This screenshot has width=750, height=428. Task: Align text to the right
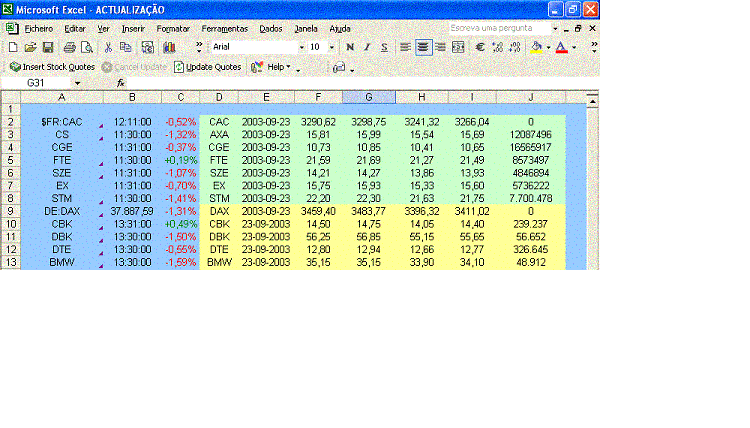[440, 47]
